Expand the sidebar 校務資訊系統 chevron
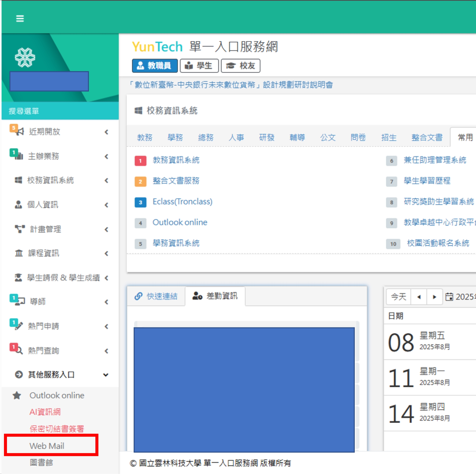 click(x=107, y=181)
